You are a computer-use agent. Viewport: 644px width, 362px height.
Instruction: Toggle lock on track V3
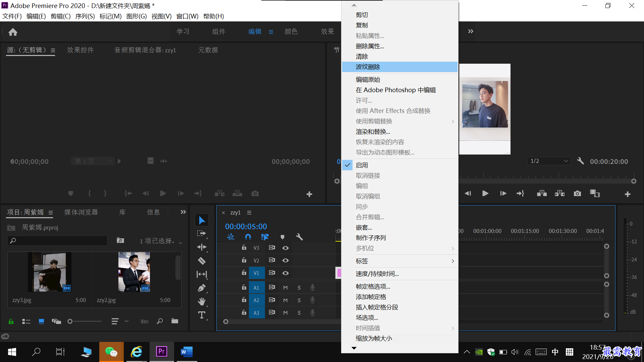click(244, 248)
